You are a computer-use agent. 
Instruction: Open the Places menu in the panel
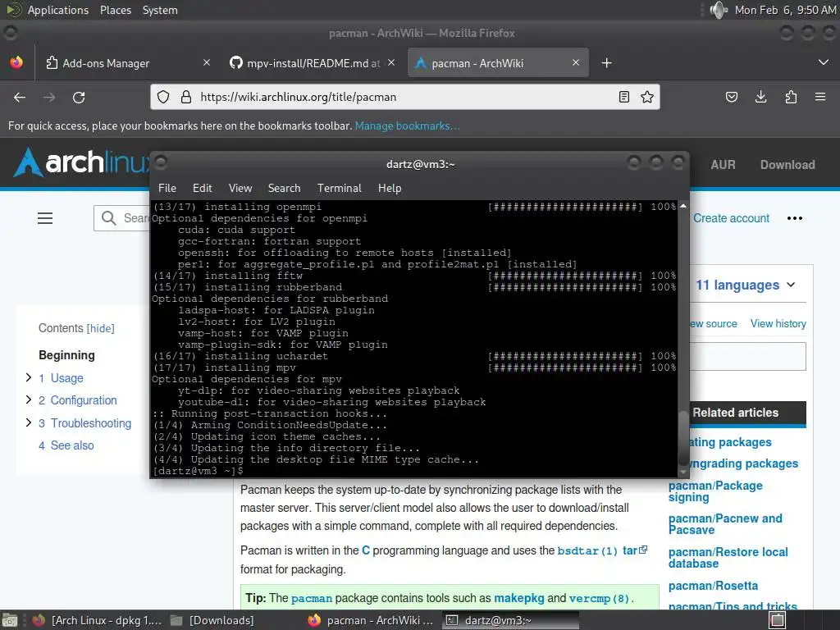click(x=115, y=10)
